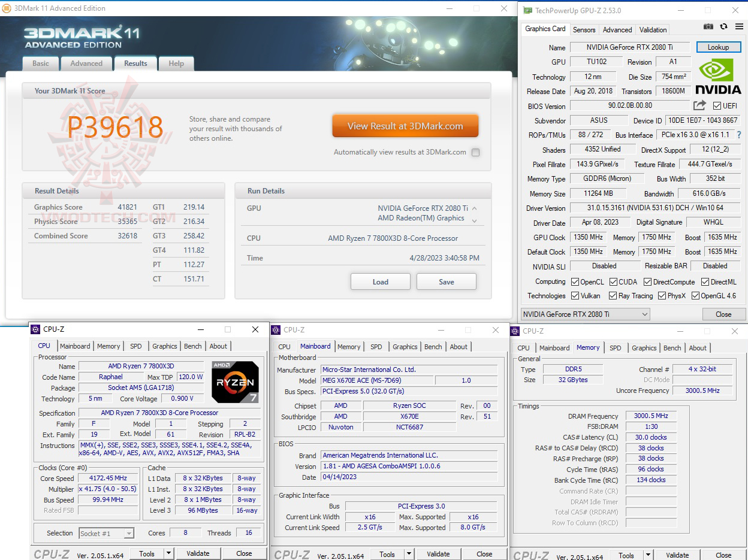The height and width of the screenshot is (560, 748).
Task: Toggle OpenGL 4.6 checkbox
Action: click(695, 296)
